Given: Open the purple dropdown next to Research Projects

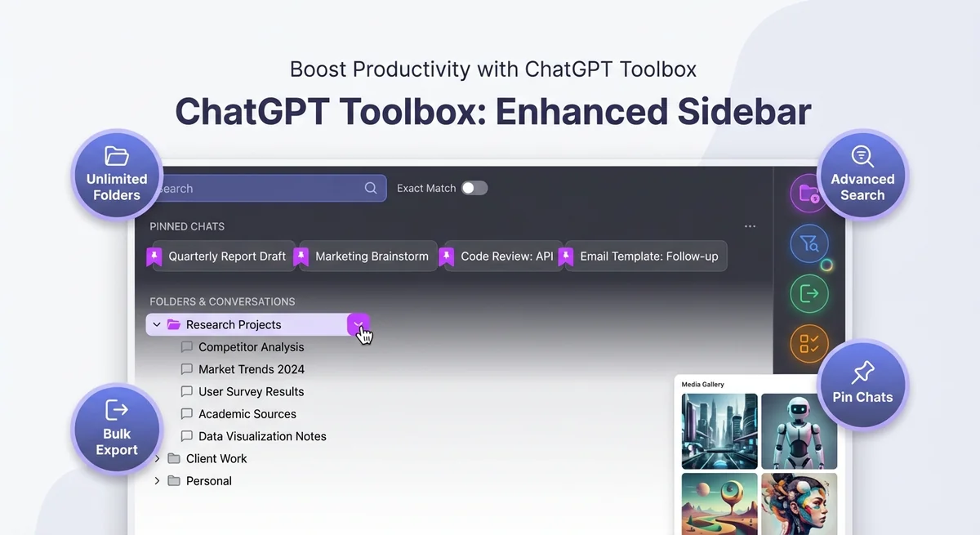Looking at the screenshot, I should (x=358, y=324).
